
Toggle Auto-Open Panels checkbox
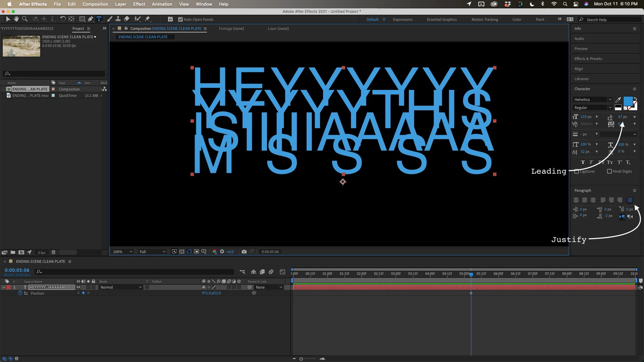180,19
